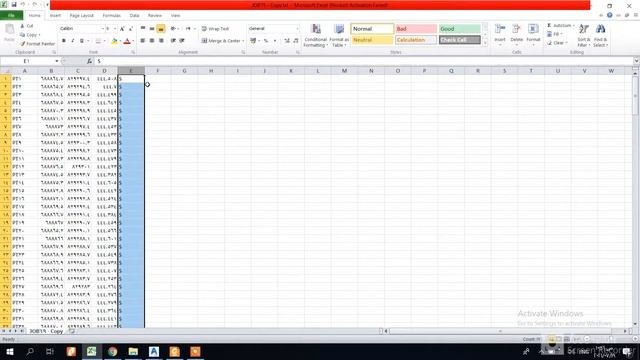This screenshot has width=640, height=360.
Task: Decrease decimal places
Action: point(296,41)
